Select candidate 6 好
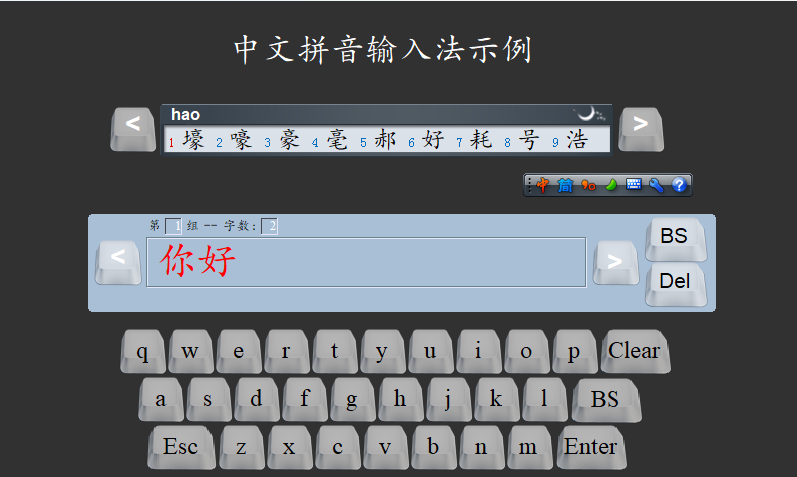 click(432, 141)
